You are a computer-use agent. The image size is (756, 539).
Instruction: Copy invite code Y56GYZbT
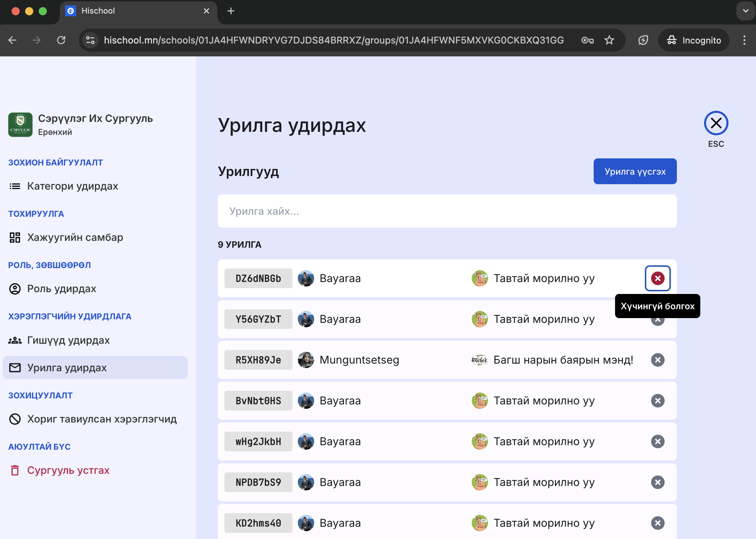[x=258, y=319]
